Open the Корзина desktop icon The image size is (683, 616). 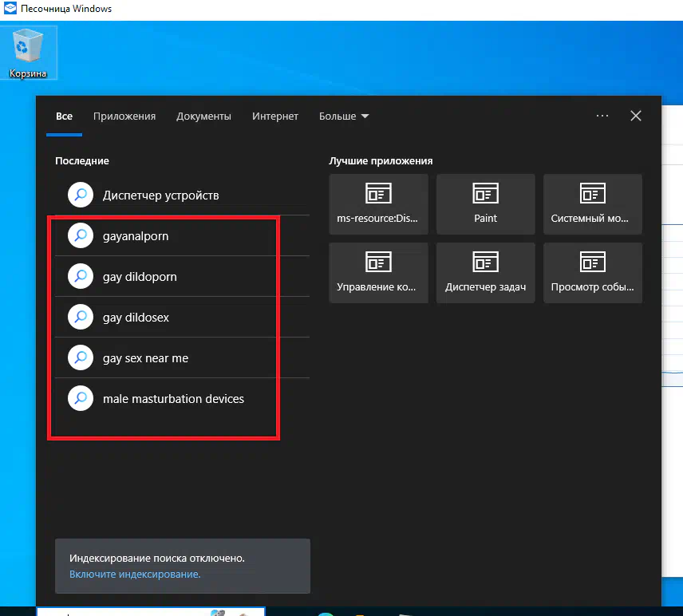(28, 53)
